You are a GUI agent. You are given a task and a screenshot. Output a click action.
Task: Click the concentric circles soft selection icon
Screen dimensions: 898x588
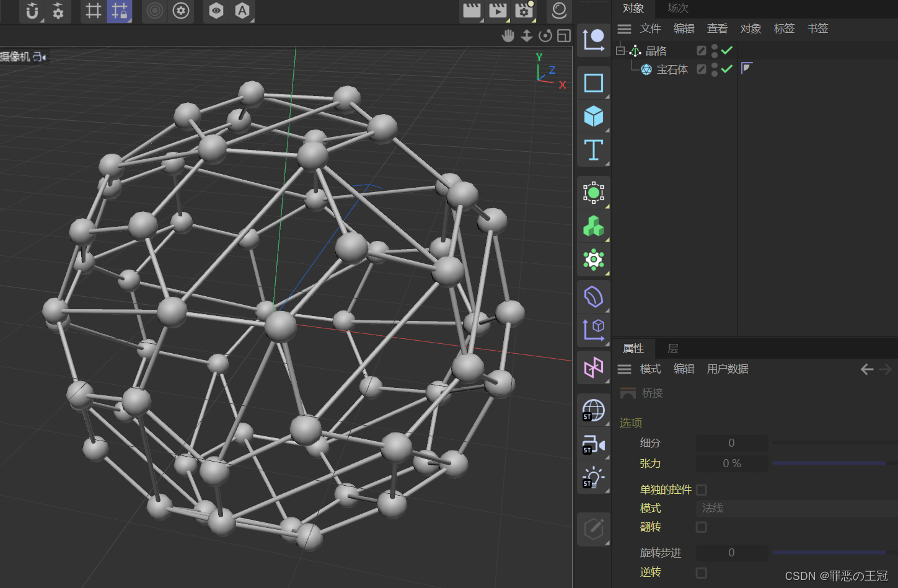coord(155,11)
